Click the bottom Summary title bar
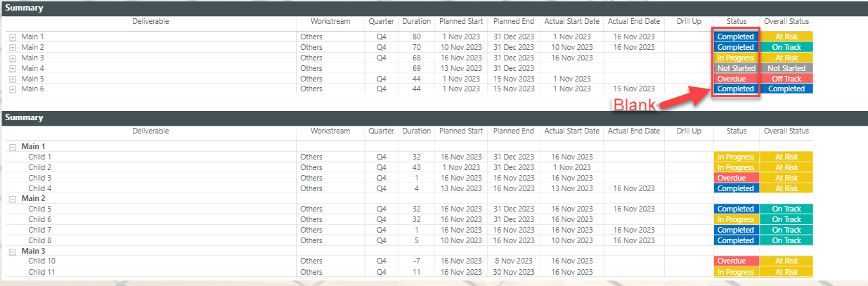Screen dimensions: 868x286 tap(434, 118)
